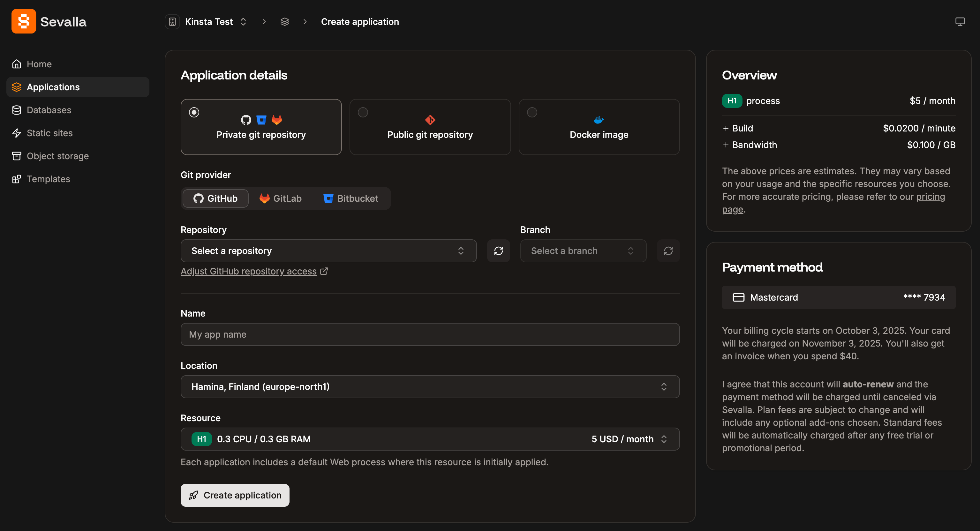Switch Git provider to GitLab
Image resolution: width=980 pixels, height=531 pixels.
(280, 198)
